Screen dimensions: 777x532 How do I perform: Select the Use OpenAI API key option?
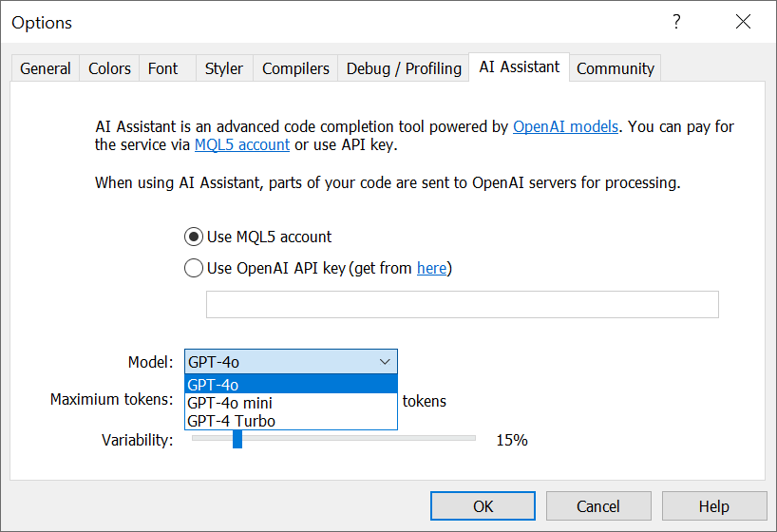(194, 268)
